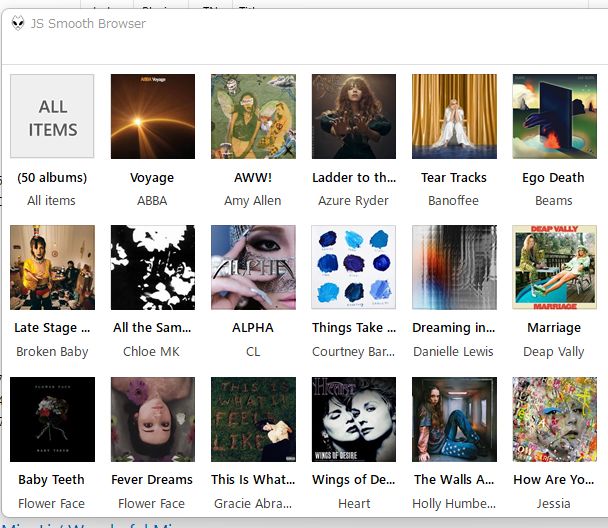
Task: Click the "Marriage" title text
Action: pyautogui.click(x=554, y=328)
